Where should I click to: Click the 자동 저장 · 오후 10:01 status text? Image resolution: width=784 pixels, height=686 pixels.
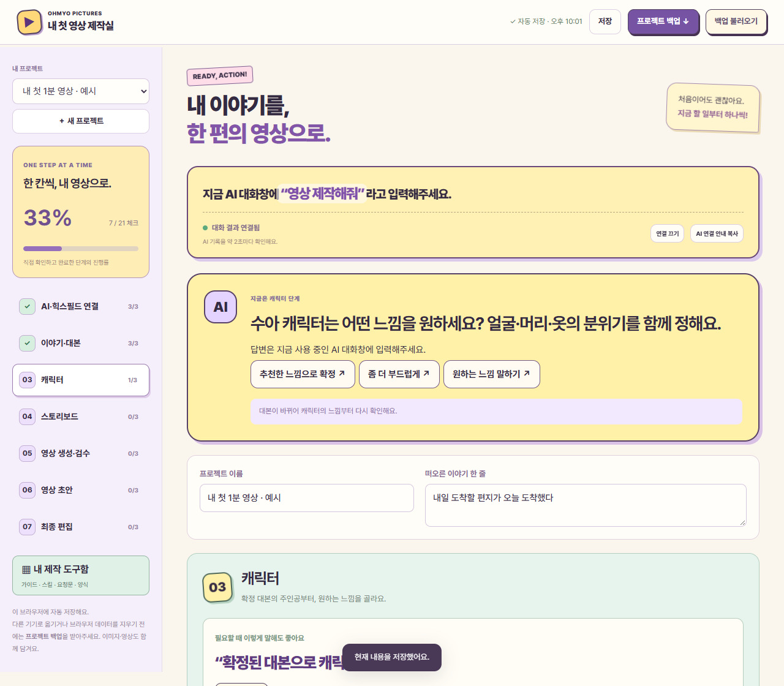(546, 21)
